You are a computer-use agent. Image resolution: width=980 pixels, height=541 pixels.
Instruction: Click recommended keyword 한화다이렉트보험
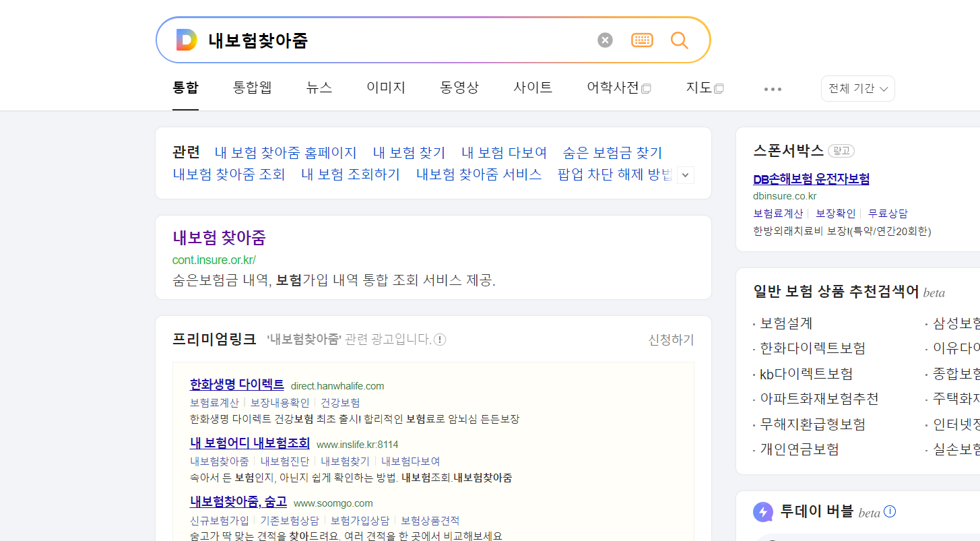[x=812, y=348]
